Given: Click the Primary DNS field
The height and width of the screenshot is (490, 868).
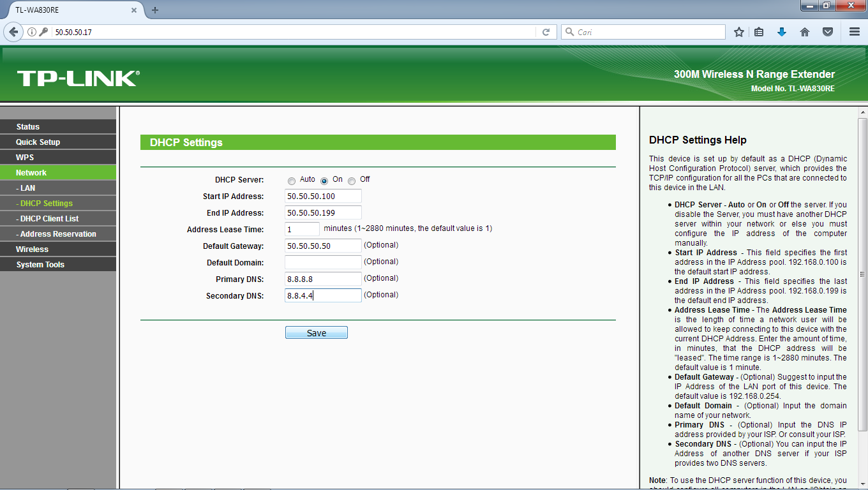Looking at the screenshot, I should pos(323,279).
